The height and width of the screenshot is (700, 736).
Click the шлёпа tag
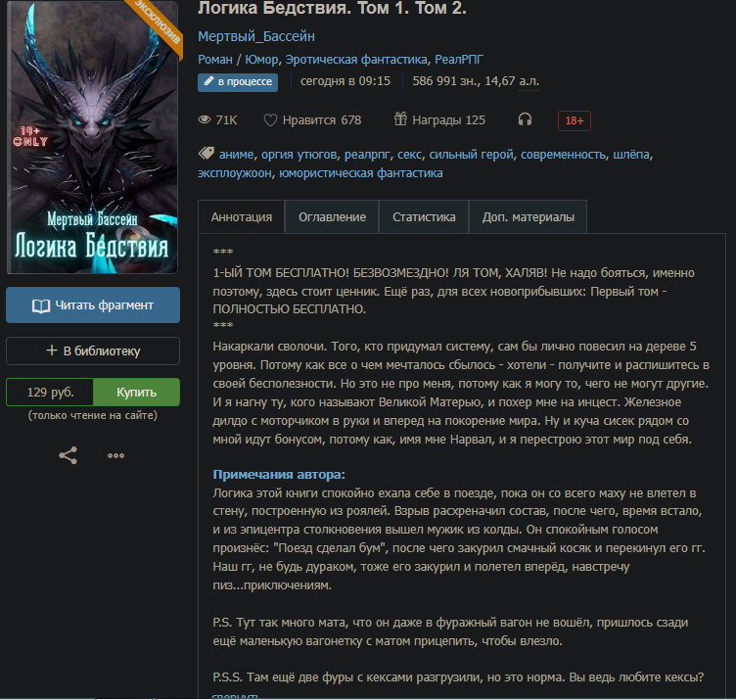[631, 155]
